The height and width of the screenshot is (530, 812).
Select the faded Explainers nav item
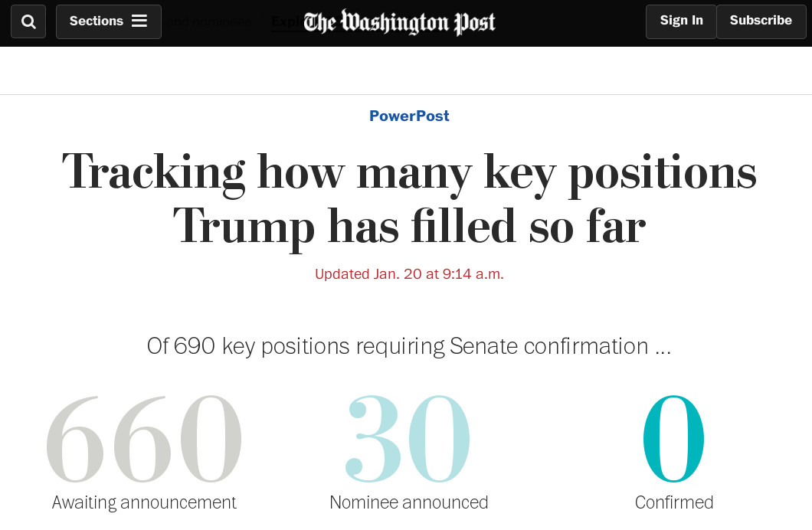[285, 21]
